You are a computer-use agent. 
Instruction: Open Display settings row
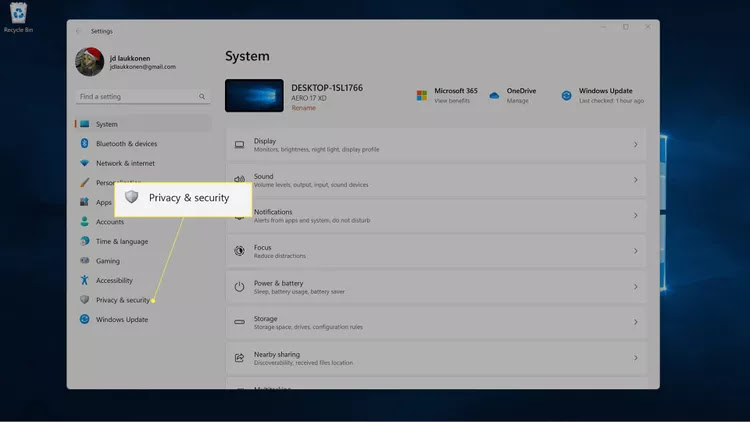(x=436, y=144)
